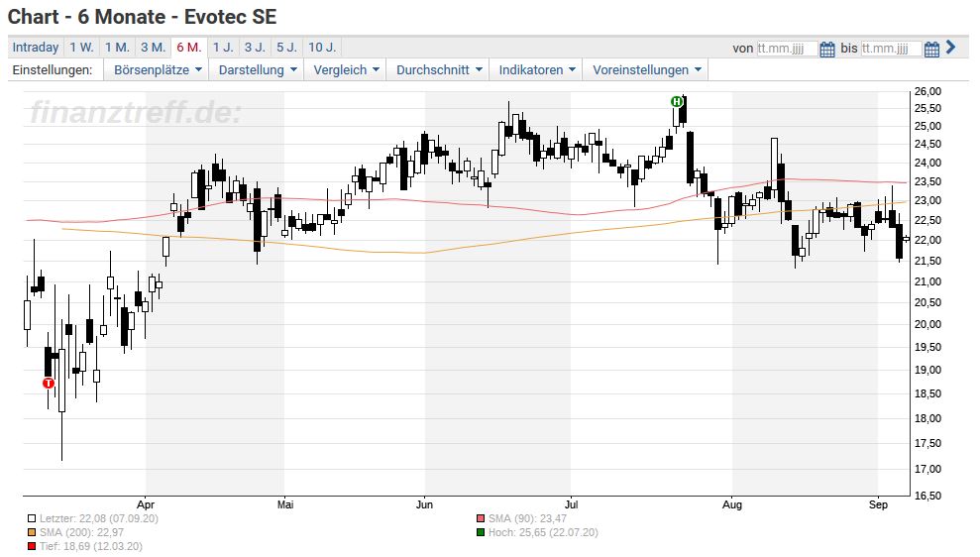Viewport: 980px width, 557px height.
Task: Expand the Darstellung dropdown
Action: (x=258, y=70)
